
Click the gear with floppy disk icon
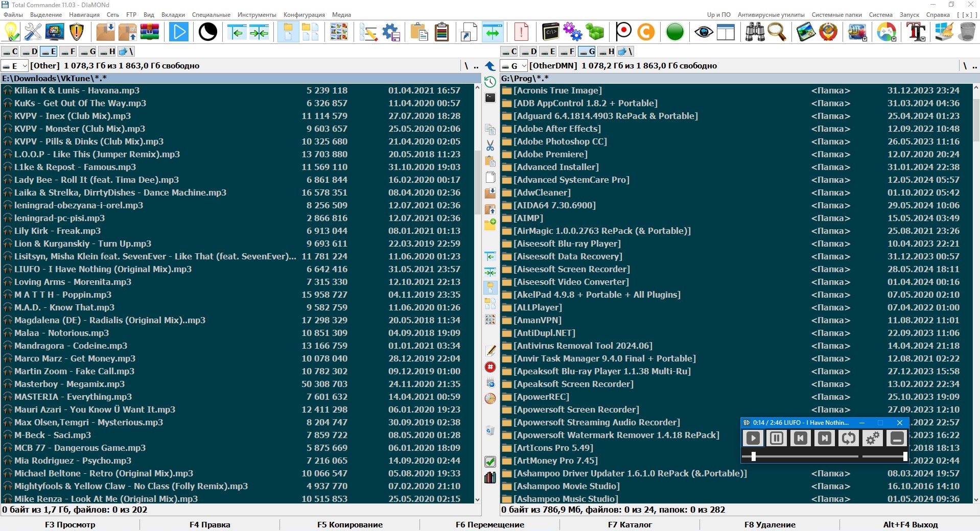pos(391,32)
